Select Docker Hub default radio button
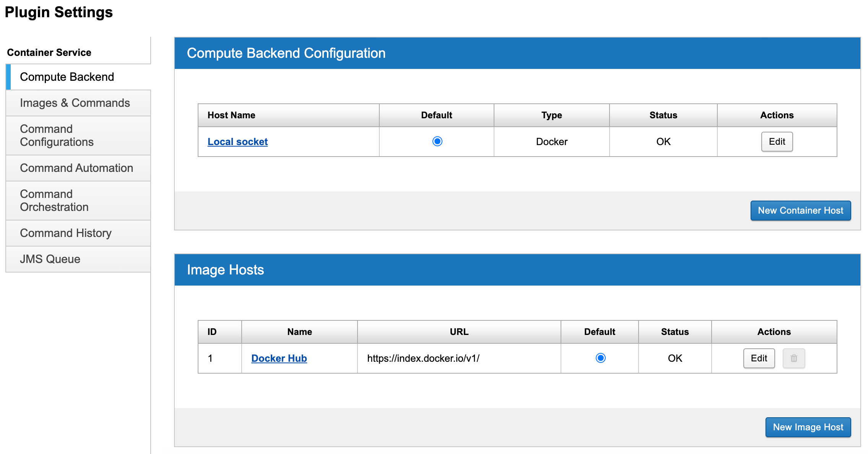The image size is (868, 454). click(600, 358)
